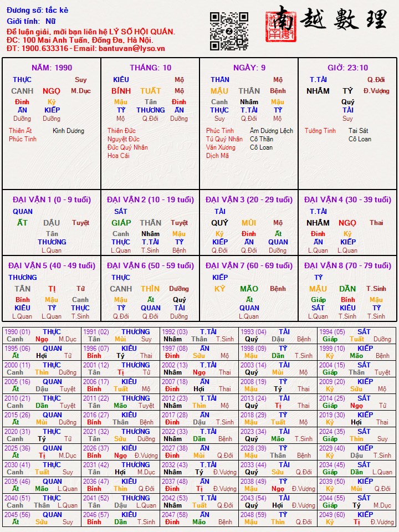Select the 'ĐẠI VẬN 1 (0 - 9 tuổi)' header
The height and width of the screenshot is (532, 399).
tap(52, 199)
